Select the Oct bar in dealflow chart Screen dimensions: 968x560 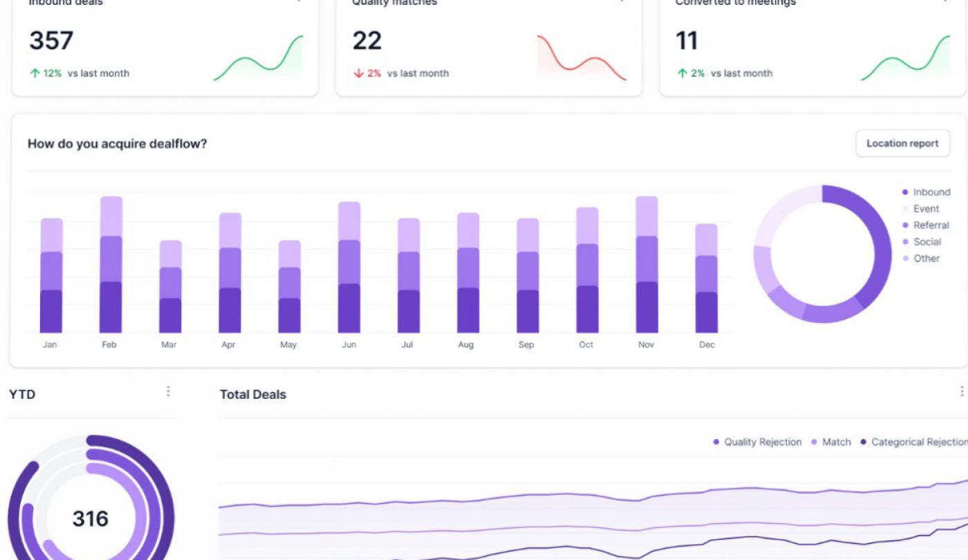[587, 270]
